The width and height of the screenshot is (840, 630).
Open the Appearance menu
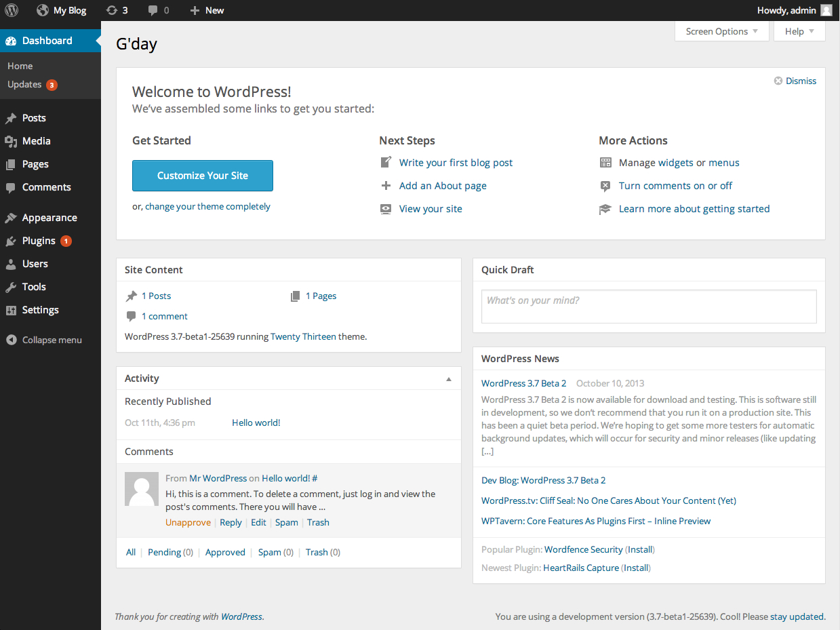(x=50, y=218)
